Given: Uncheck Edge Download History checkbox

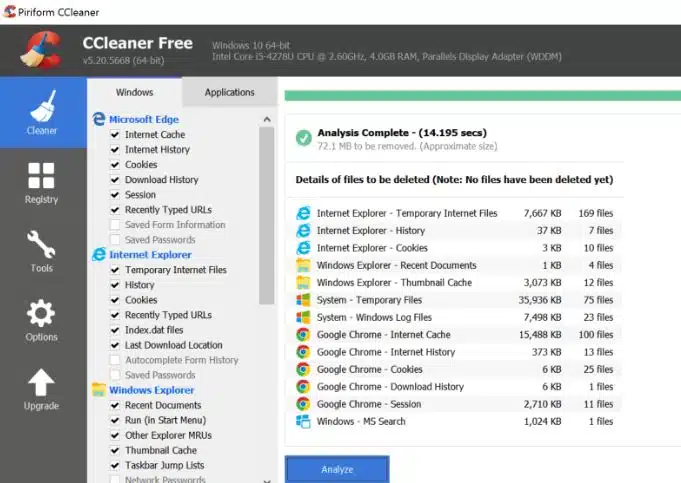Looking at the screenshot, I should click(115, 180).
